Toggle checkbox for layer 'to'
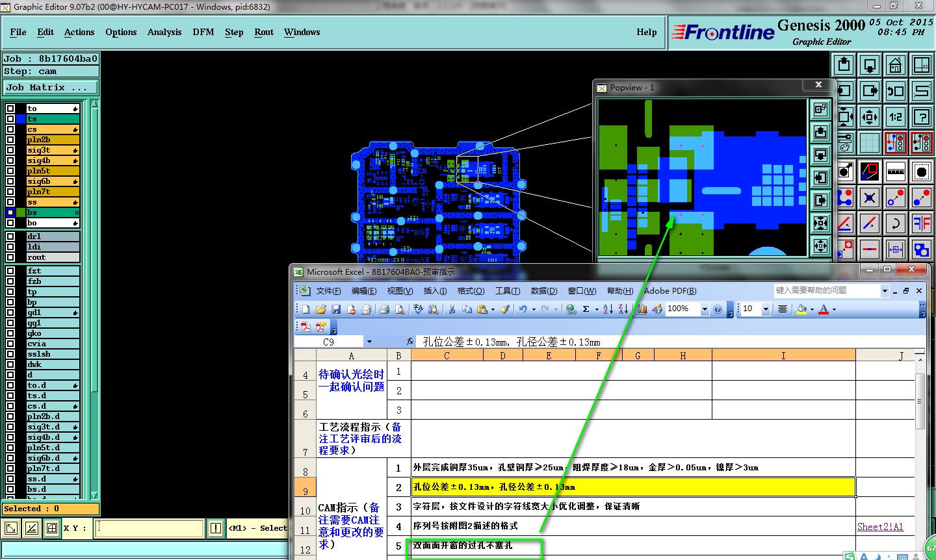 coord(10,108)
